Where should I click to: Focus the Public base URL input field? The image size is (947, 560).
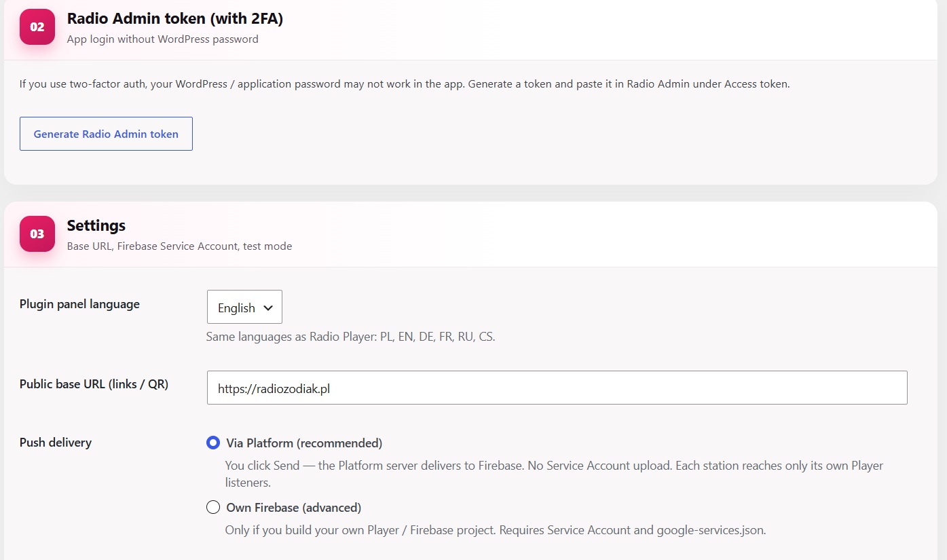click(557, 388)
